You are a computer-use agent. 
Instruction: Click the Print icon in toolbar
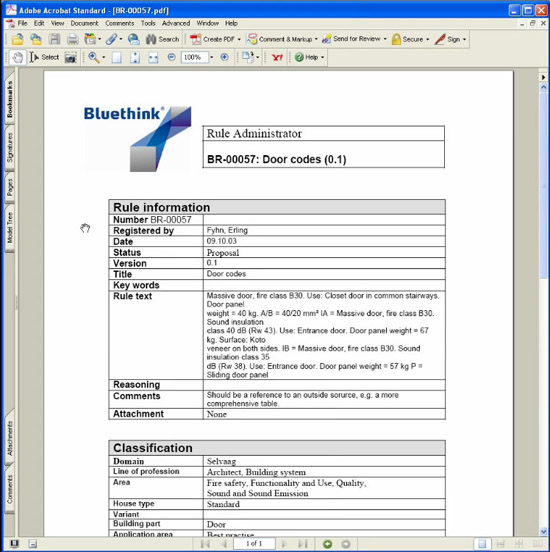(x=73, y=39)
